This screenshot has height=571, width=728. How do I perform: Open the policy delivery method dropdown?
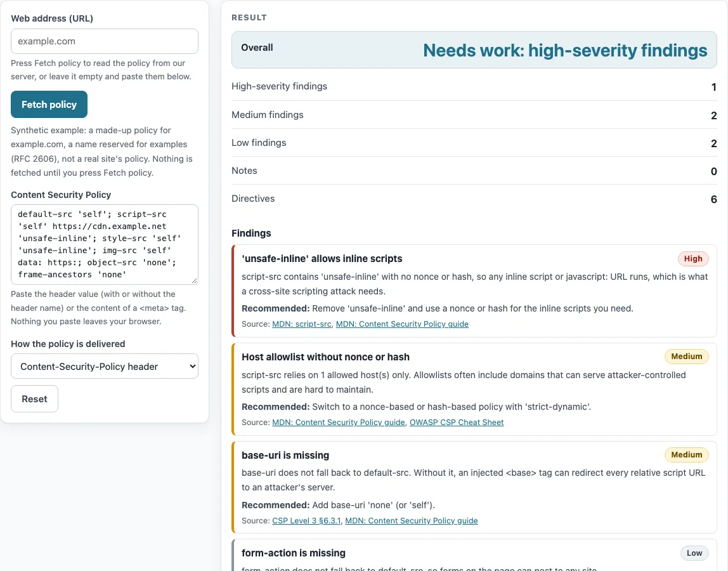click(x=105, y=367)
